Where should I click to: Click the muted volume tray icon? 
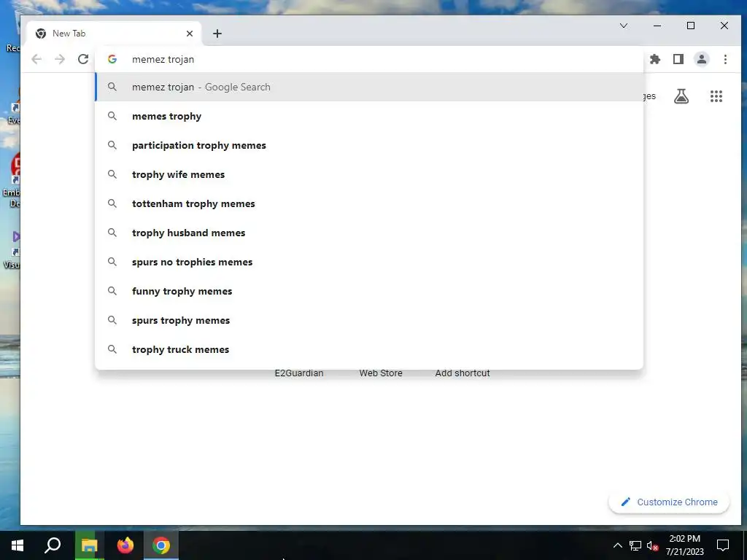tap(653, 545)
